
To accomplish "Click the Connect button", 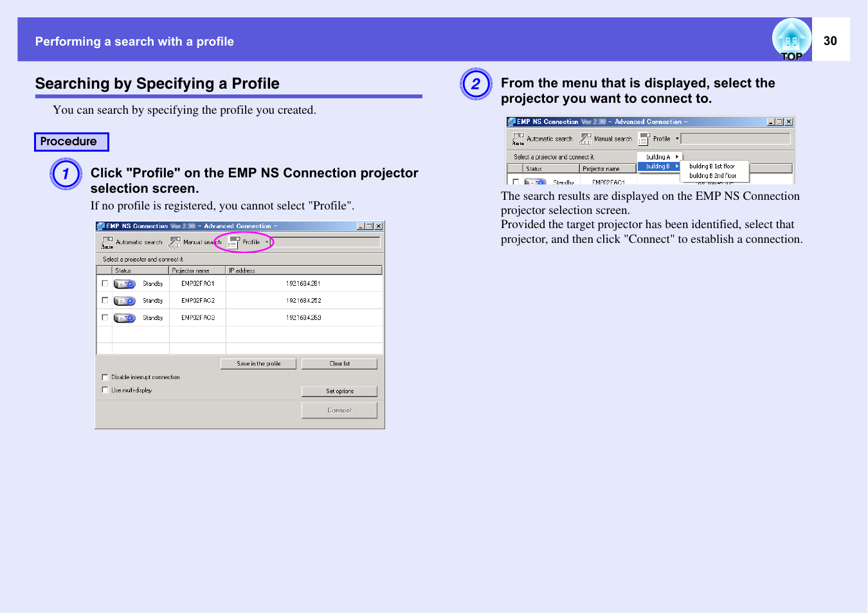I will coord(339,411).
